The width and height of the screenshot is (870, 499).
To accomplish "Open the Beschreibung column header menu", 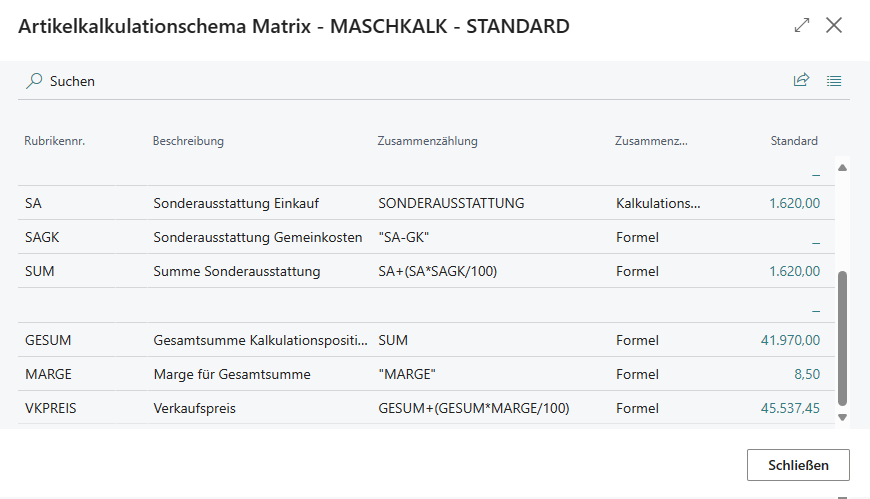I will [188, 141].
